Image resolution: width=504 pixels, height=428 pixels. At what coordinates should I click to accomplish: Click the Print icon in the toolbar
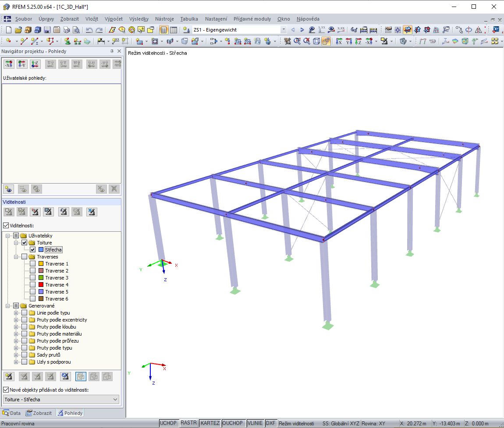point(67,30)
